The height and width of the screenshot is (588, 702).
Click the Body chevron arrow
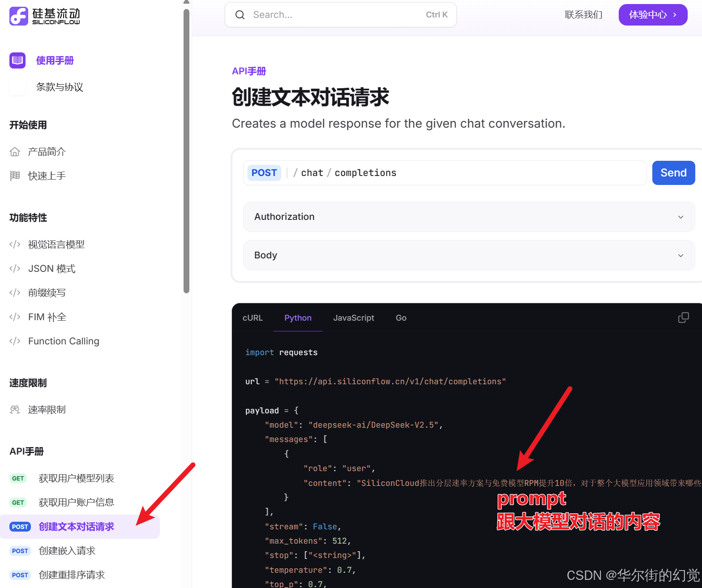point(681,256)
